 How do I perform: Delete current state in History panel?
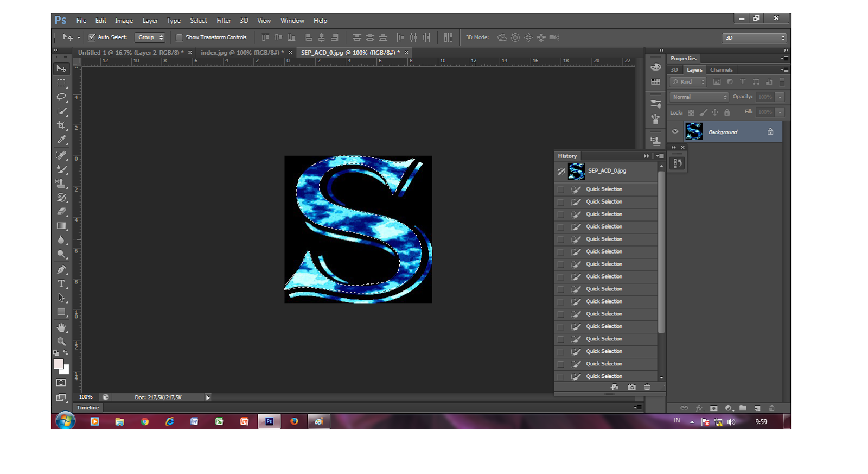tap(647, 387)
